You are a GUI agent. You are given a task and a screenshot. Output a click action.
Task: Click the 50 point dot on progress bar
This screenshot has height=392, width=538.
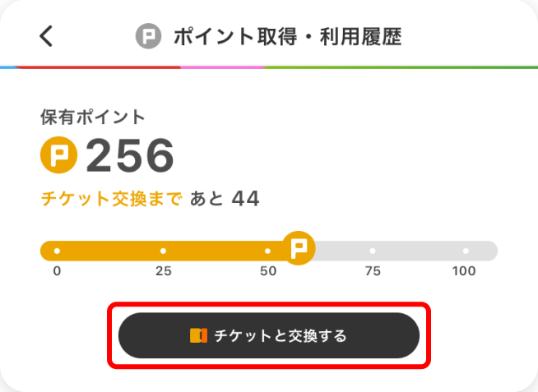click(267, 251)
